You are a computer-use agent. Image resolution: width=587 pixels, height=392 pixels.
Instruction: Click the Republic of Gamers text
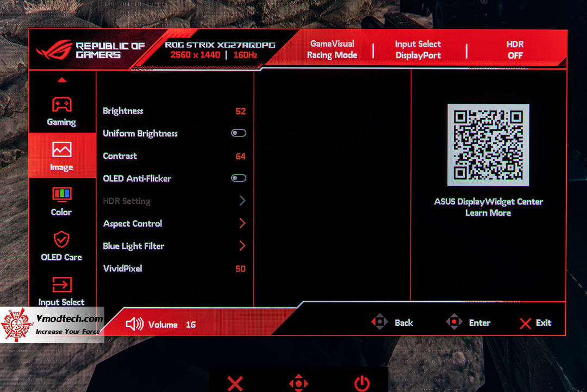(110, 50)
